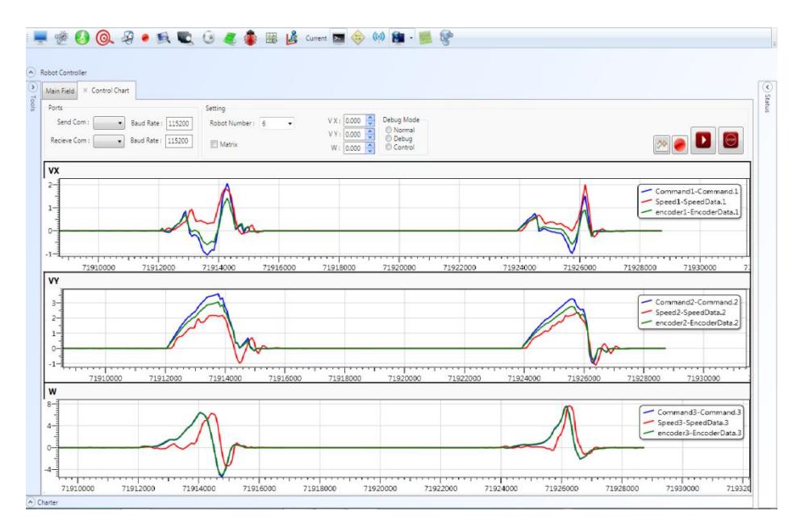Switch to the Main Field tab
The image size is (796, 532).
click(60, 91)
